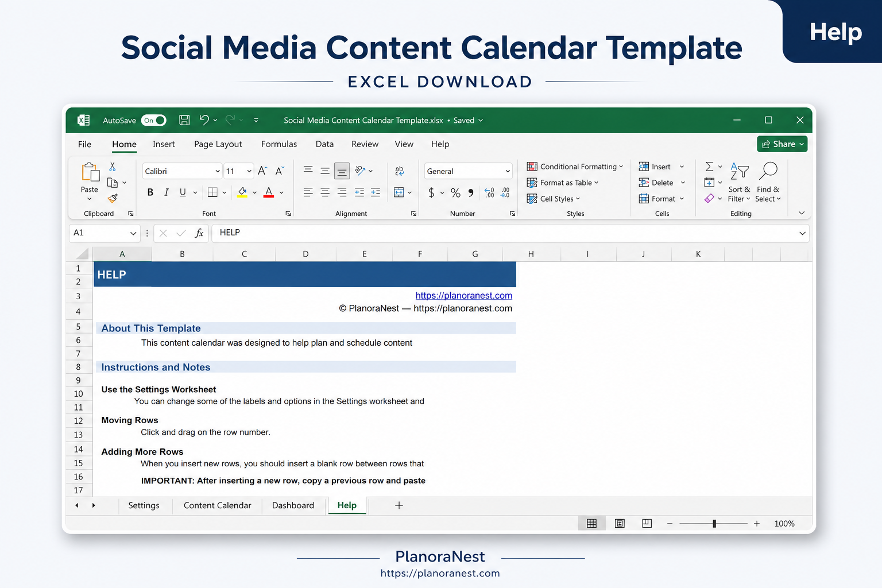Click the Share button
Viewport: 882px width, 588px height.
pyautogui.click(x=782, y=144)
